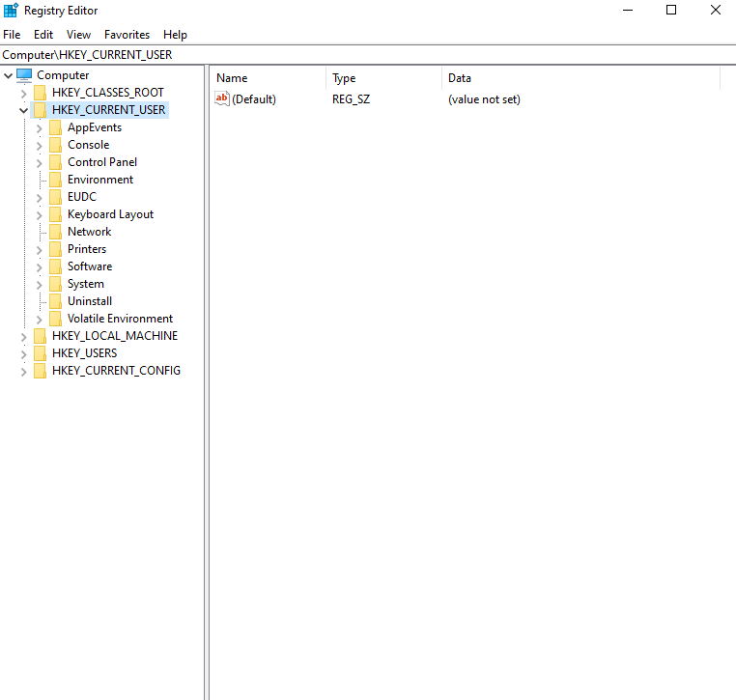Select the Uninstall key label
Image resolution: width=736 pixels, height=700 pixels.
[90, 300]
